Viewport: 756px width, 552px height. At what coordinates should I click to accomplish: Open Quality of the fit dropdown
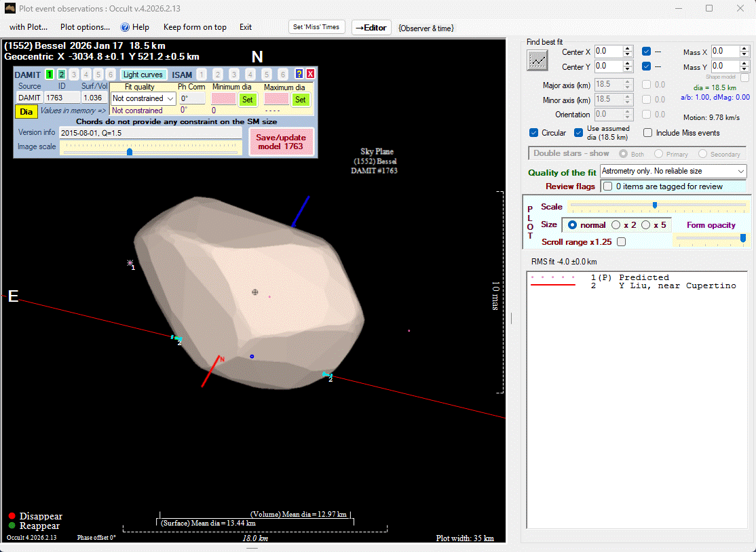740,172
